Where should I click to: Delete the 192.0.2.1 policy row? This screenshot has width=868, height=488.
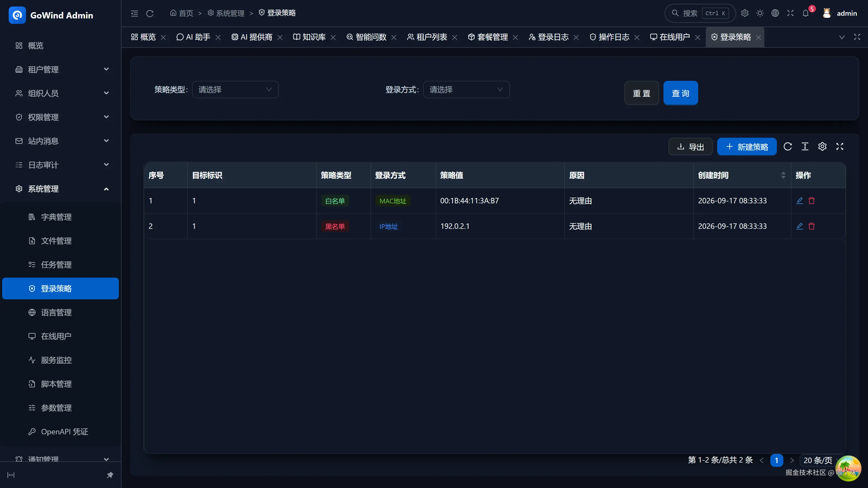pyautogui.click(x=812, y=226)
